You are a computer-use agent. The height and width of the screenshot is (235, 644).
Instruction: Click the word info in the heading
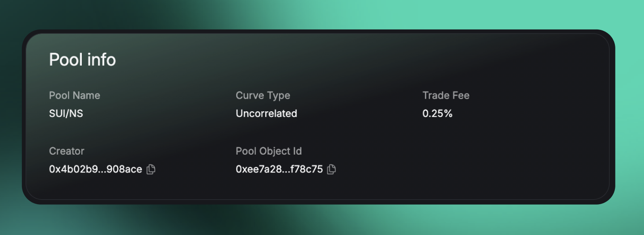102,60
